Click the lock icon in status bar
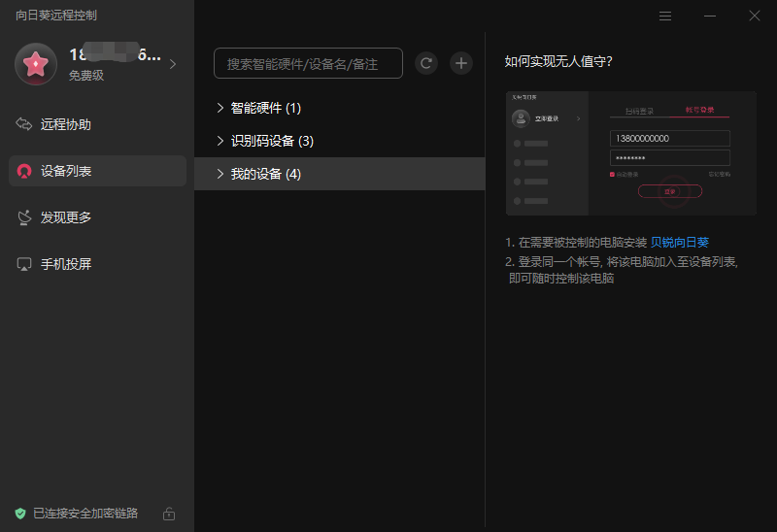The image size is (777, 532). tap(169, 514)
